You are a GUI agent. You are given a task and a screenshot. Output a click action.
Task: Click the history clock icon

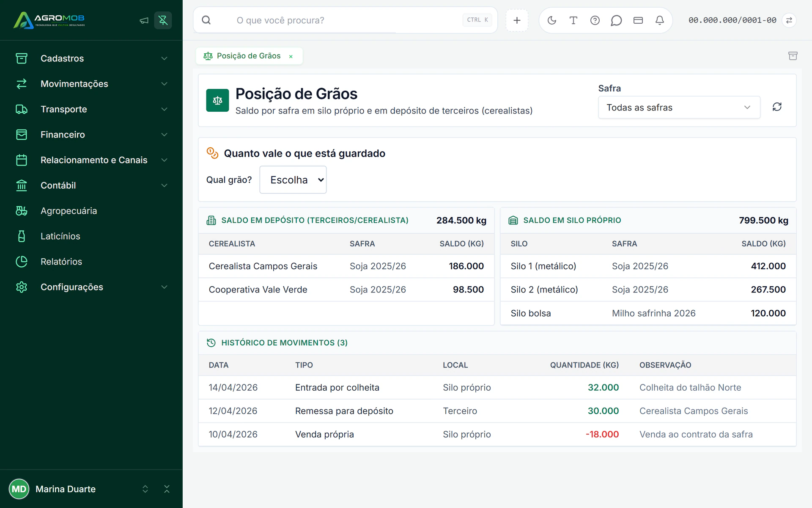[x=211, y=343]
